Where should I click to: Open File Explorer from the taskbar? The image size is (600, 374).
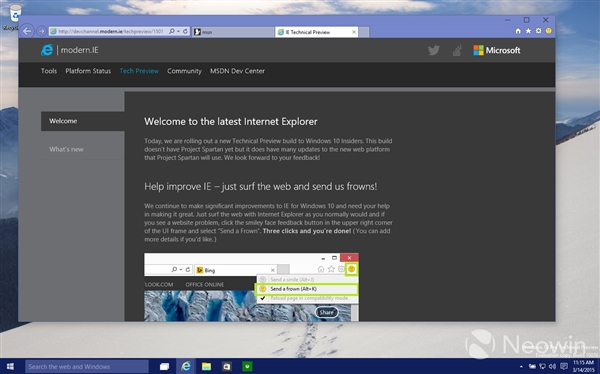207,366
